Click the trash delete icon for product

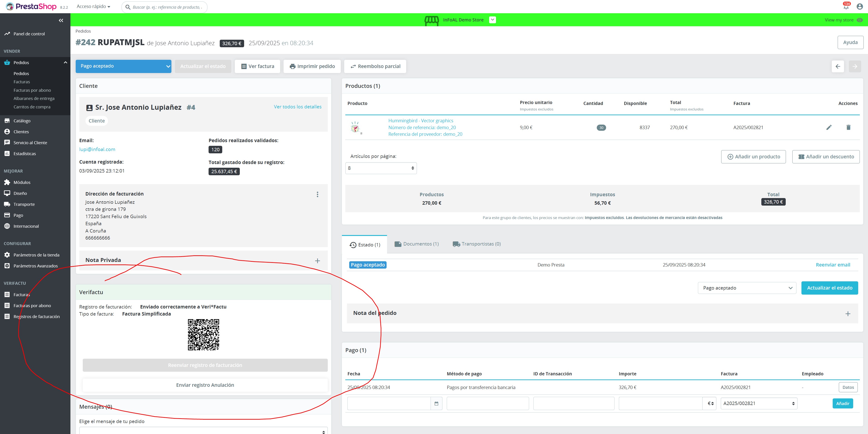(x=848, y=127)
